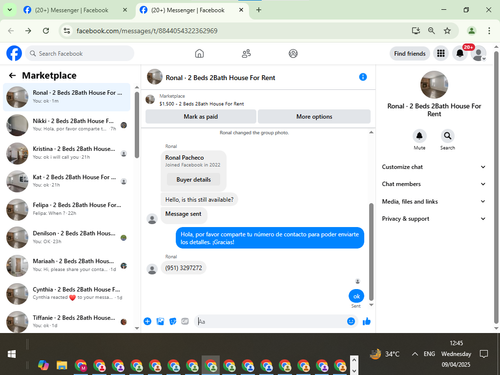Image resolution: width=500 pixels, height=375 pixels.
Task: Open the profile circle icon in top navigation
Action: click(x=293, y=53)
